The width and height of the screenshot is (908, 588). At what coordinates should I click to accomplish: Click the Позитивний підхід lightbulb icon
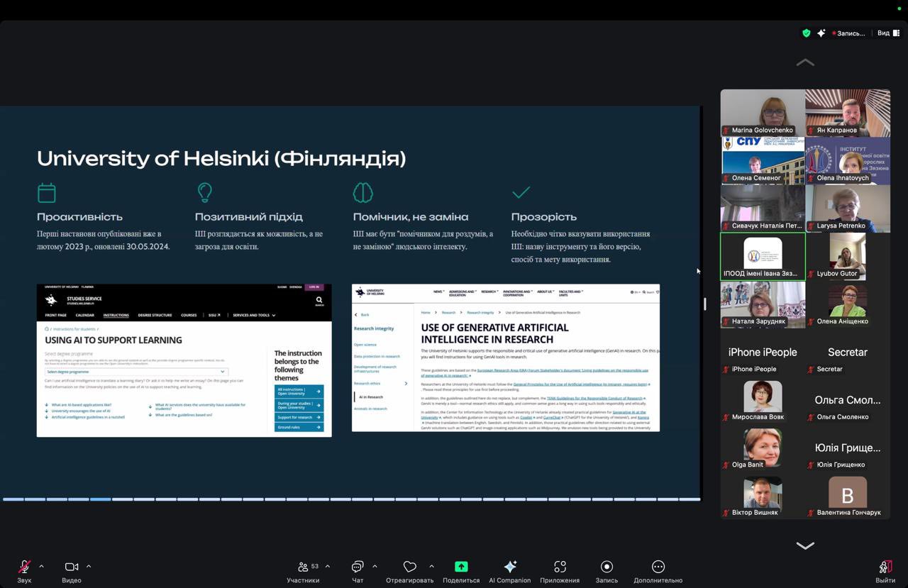[x=204, y=192]
